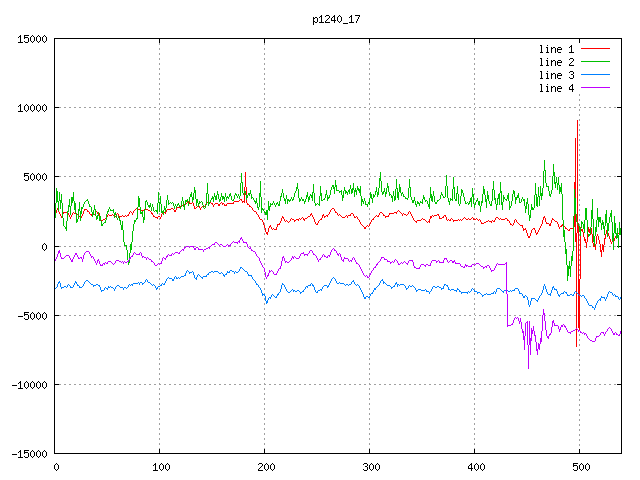Screen dimensions: 640x480
Task: Click the 300 x-axis tick label
Action: click(370, 466)
